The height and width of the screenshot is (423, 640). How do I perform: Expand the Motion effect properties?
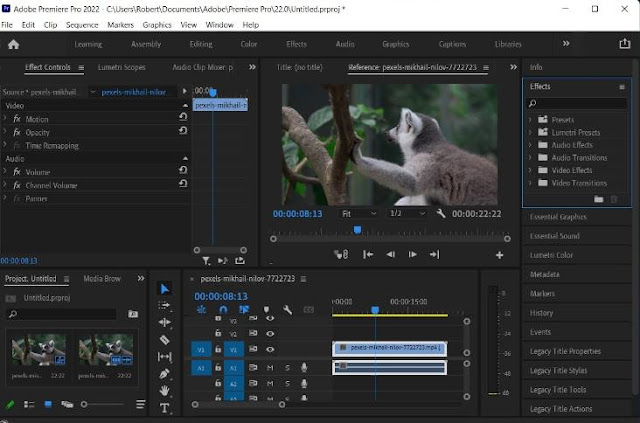pos(5,119)
